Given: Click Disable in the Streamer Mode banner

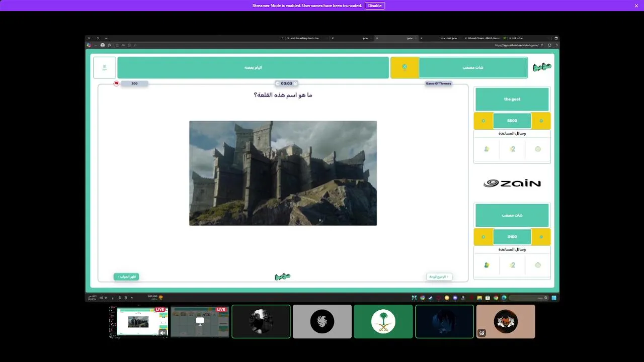Looking at the screenshot, I should coord(375,6).
